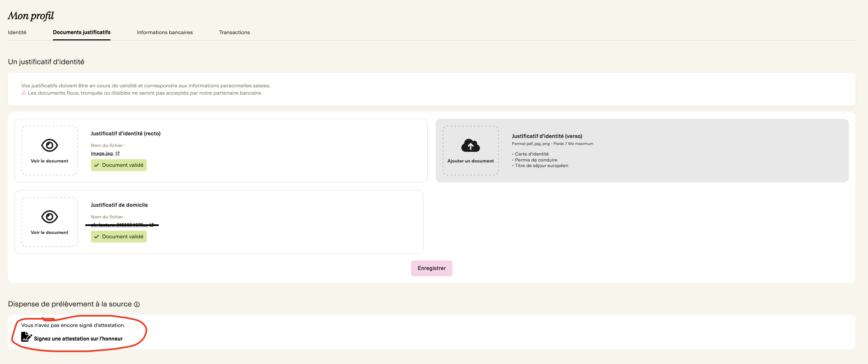Click eye icon for Justificatif de domicile

[50, 217]
